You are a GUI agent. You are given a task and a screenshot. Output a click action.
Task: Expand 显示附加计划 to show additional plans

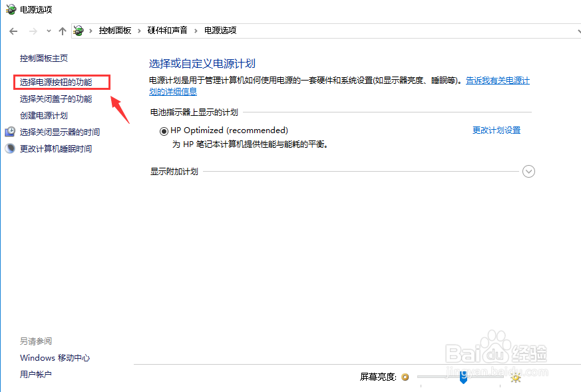tap(528, 171)
